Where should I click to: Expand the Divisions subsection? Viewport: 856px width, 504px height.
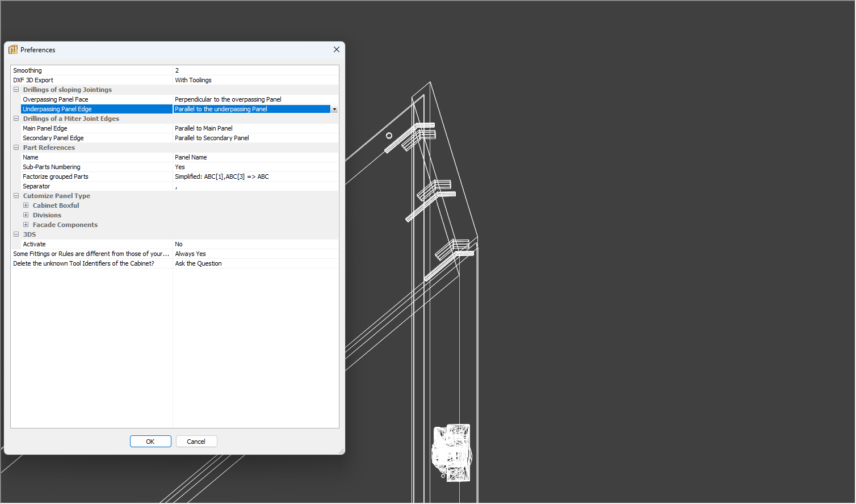26,215
